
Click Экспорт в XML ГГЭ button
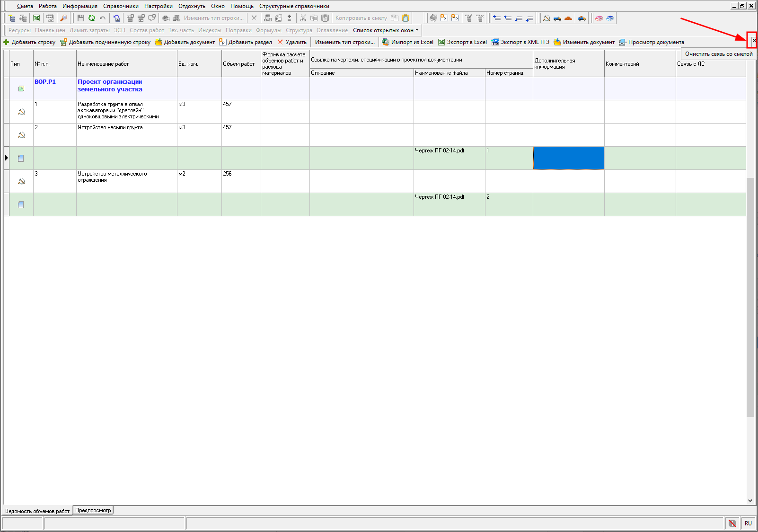pos(520,42)
